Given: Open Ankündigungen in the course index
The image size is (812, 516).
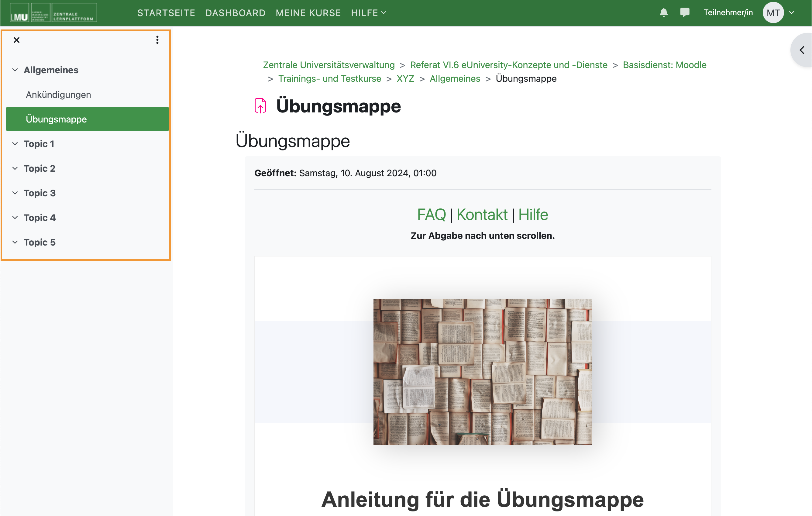Looking at the screenshot, I should (58, 95).
